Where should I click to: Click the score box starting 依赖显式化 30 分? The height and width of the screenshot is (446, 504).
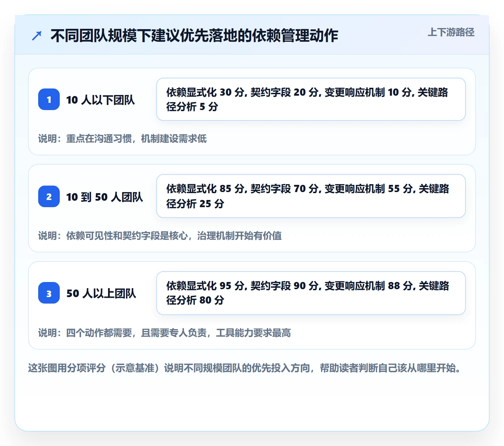click(x=311, y=99)
